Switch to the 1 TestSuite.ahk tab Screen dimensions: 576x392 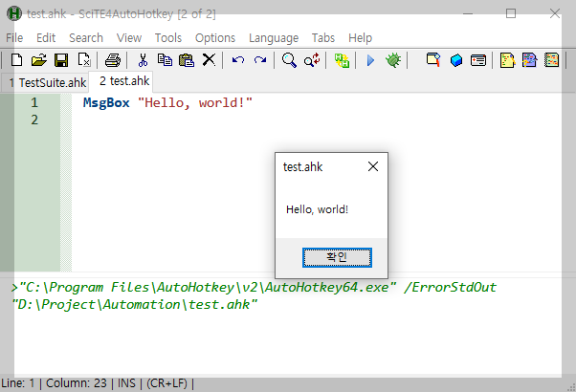(47, 83)
